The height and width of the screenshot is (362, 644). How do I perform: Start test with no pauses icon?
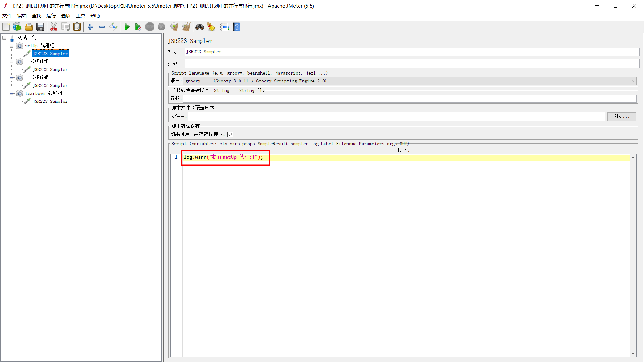[138, 27]
